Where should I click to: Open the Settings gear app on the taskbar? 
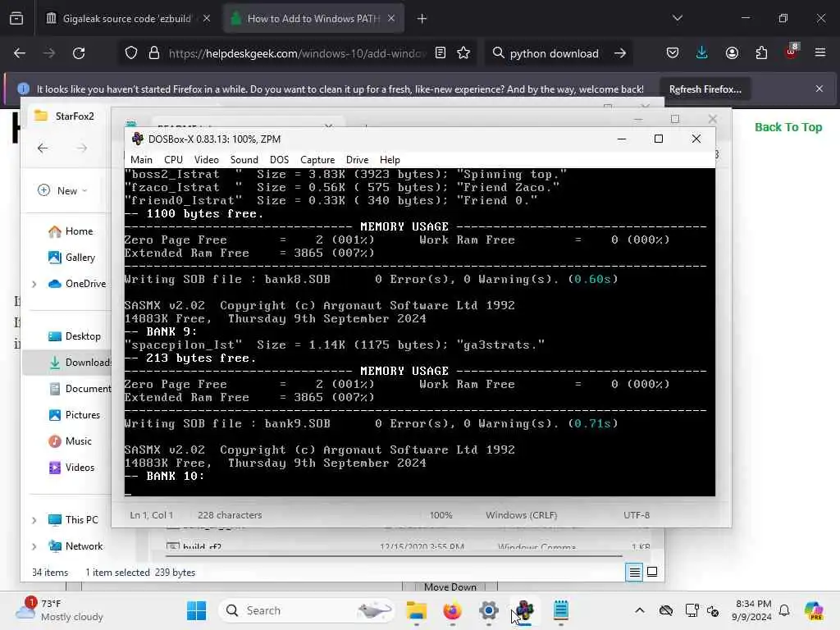[489, 610]
